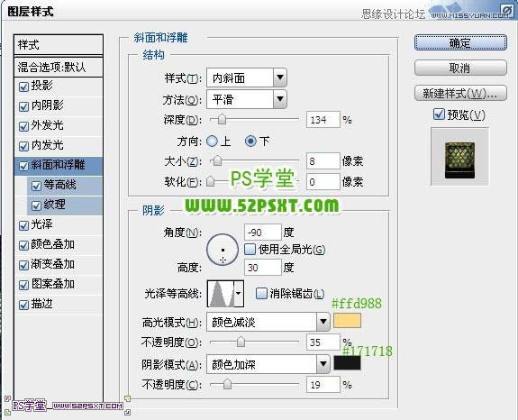
Task: Open the 样式 panel entry
Action: [59, 44]
